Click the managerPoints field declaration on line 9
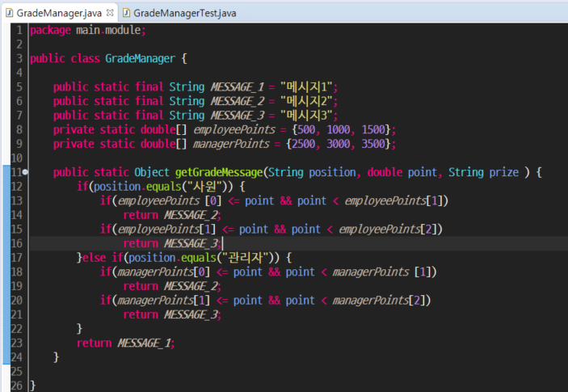The height and width of the screenshot is (392, 568). tap(231, 144)
